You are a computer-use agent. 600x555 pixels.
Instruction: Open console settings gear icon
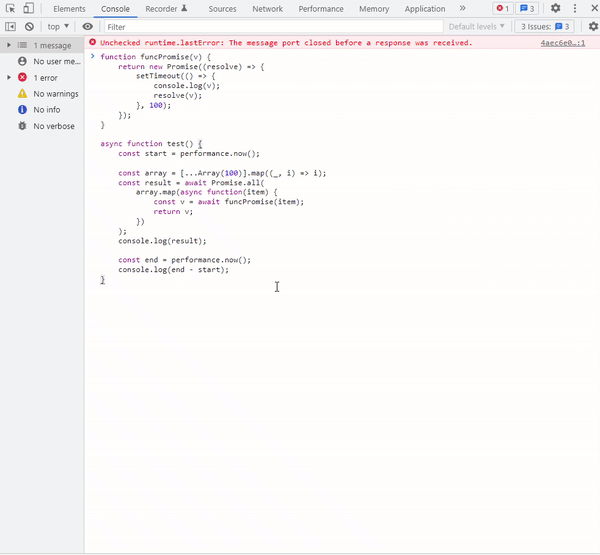point(593,26)
